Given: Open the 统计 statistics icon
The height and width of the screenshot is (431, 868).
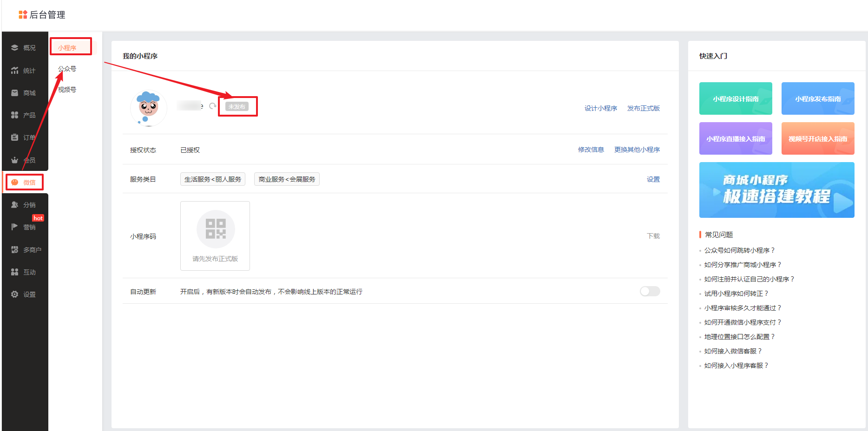Looking at the screenshot, I should point(15,71).
